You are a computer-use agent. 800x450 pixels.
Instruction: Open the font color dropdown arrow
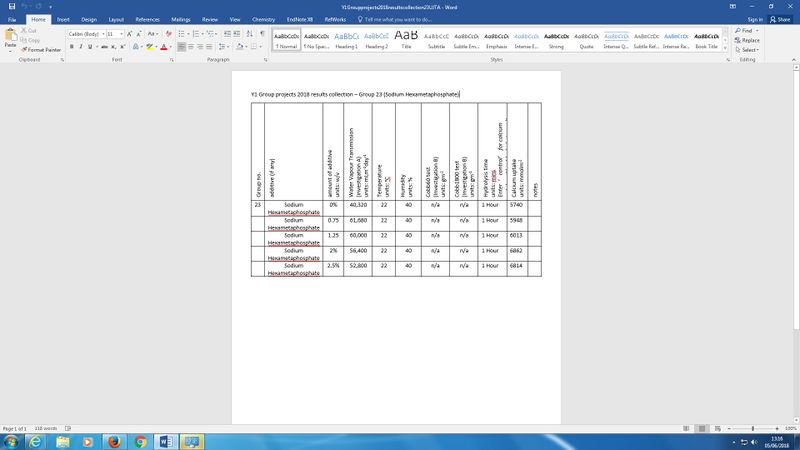170,46
